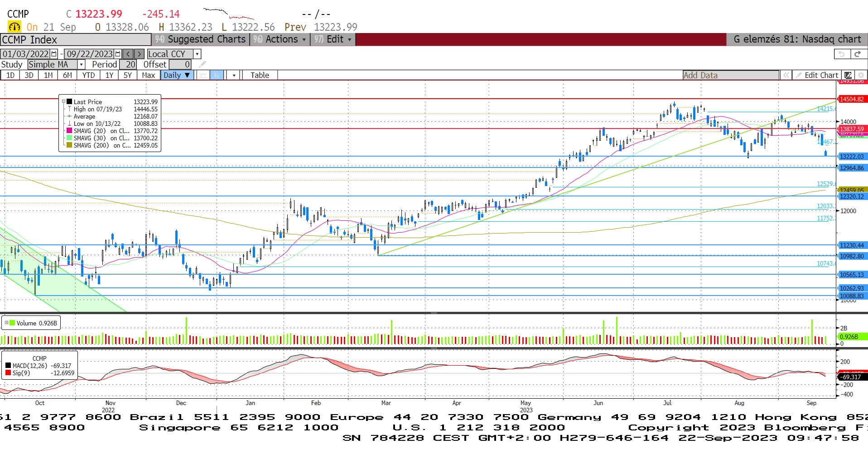Click the CCMP Index security field
The image size is (868, 463).
(x=76, y=39)
